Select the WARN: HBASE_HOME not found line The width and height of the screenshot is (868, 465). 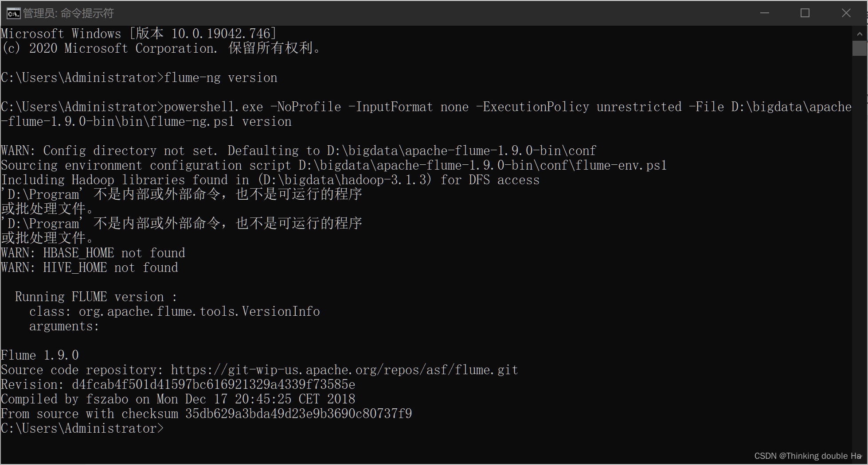pos(92,252)
